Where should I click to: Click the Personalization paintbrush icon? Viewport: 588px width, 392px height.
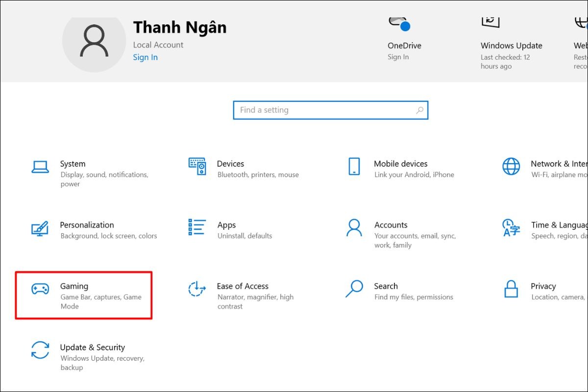point(40,228)
